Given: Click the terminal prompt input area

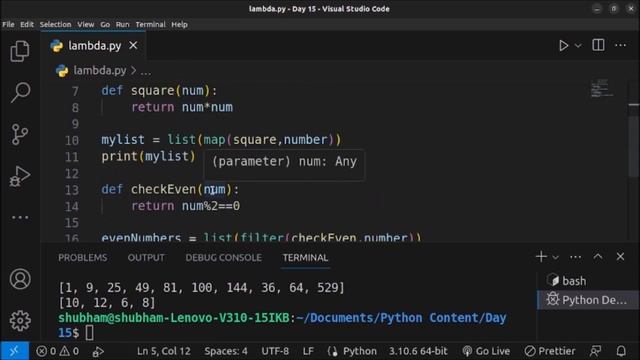Looking at the screenshot, I should point(90,333).
